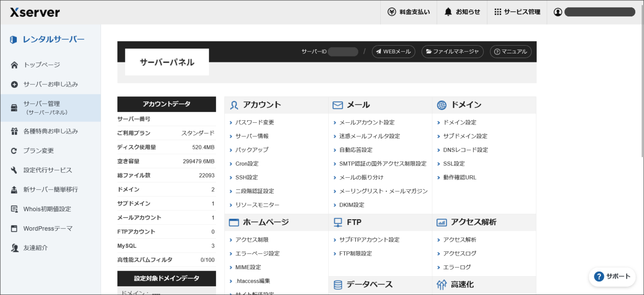The image size is (644, 295).
Task: Open 新サーバー簡単移行 in sidebar
Action: pyautogui.click(x=50, y=189)
